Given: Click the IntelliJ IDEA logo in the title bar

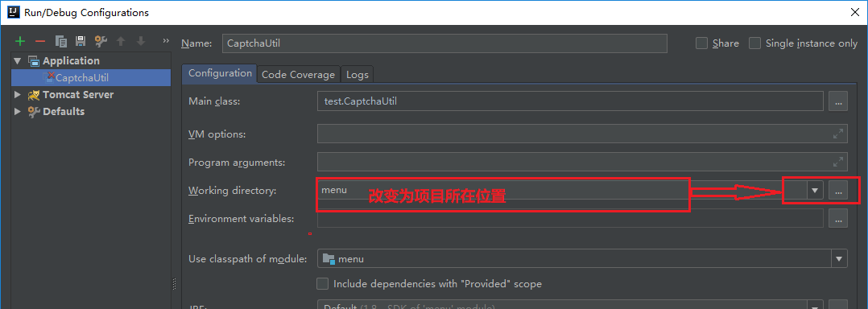Looking at the screenshot, I should pos(14,12).
